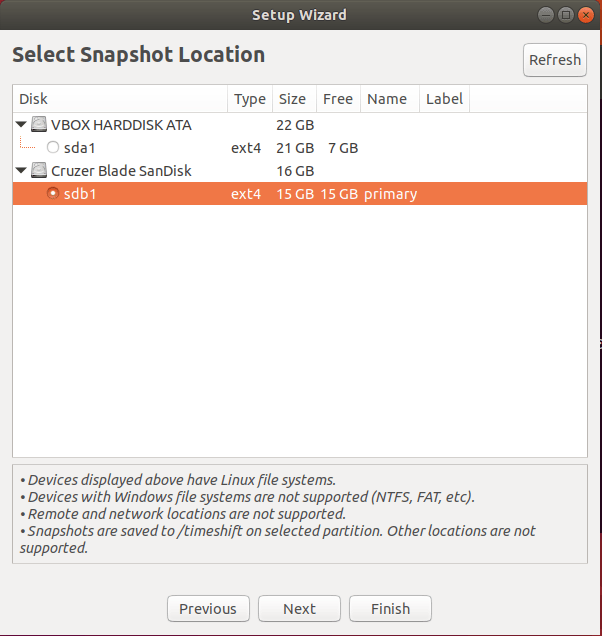Click the Cruzer Blade SanDisk drive icon

pos(39,171)
